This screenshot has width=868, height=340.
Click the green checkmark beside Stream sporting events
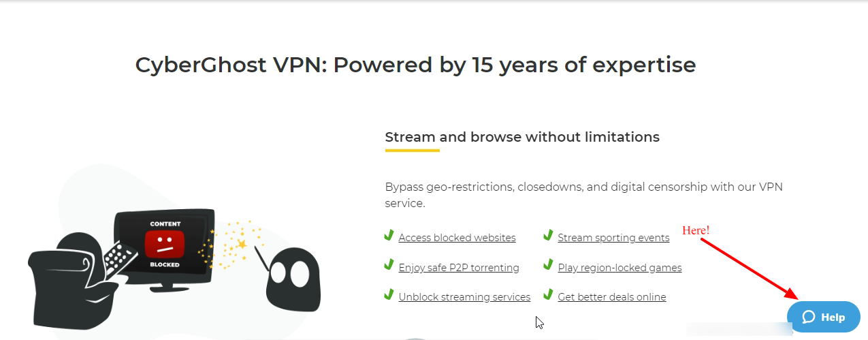click(x=548, y=235)
